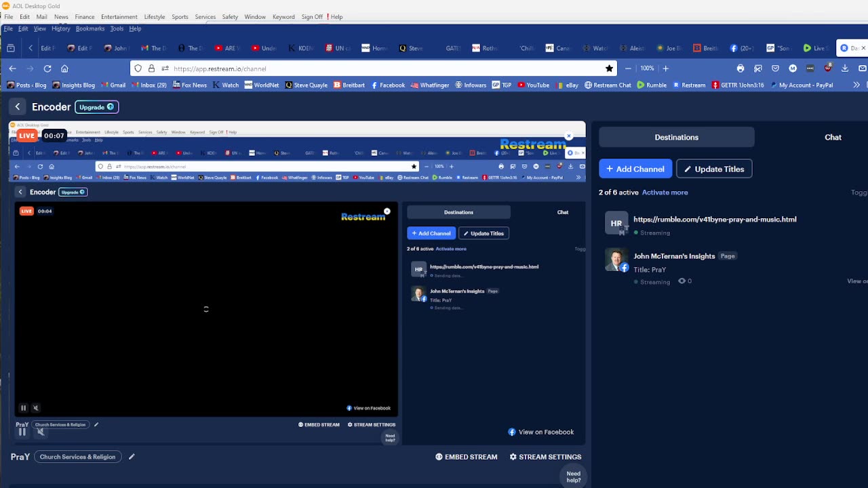Open the browser Bookmarks menu

pyautogui.click(x=90, y=28)
